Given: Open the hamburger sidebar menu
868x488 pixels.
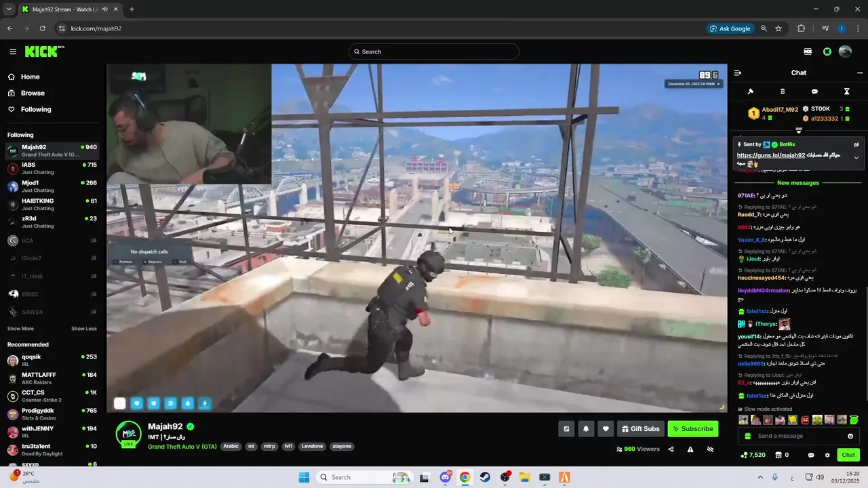Looking at the screenshot, I should point(13,52).
